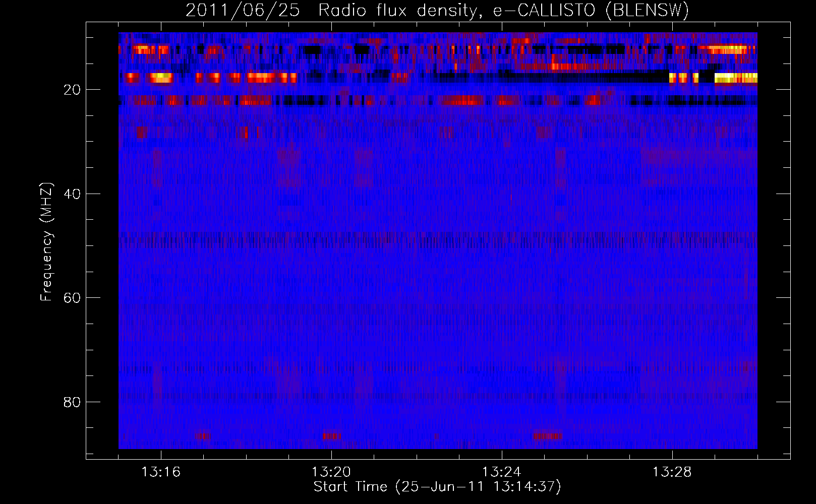The width and height of the screenshot is (816, 504).
Task: Click the '13:16' time tick label
Action: [x=161, y=472]
